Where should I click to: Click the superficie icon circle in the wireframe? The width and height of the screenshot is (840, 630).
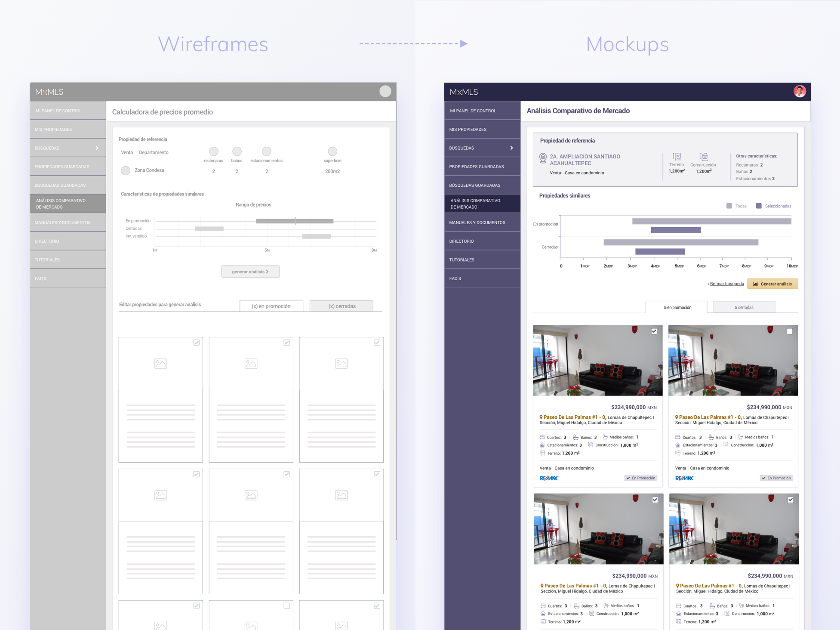coord(332,151)
